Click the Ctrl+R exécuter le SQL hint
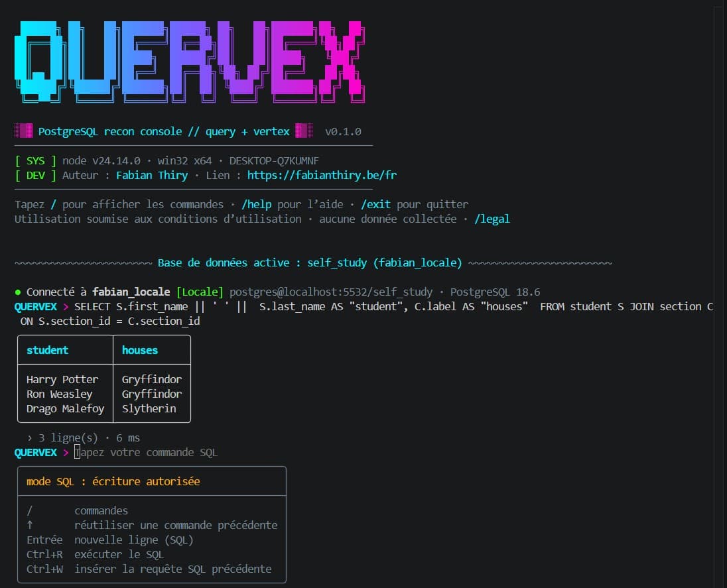 (95, 555)
